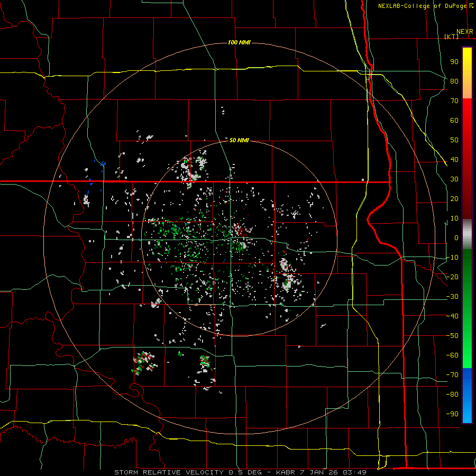Click the positive 90 knot scale value

click(x=454, y=62)
